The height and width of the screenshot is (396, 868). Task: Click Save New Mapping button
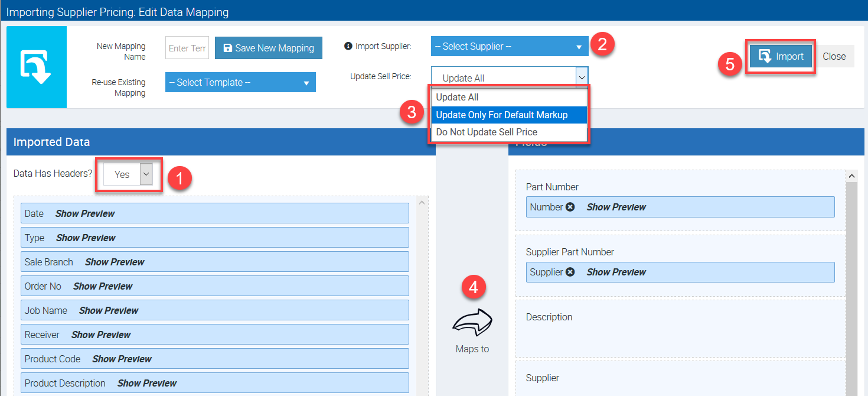point(269,48)
